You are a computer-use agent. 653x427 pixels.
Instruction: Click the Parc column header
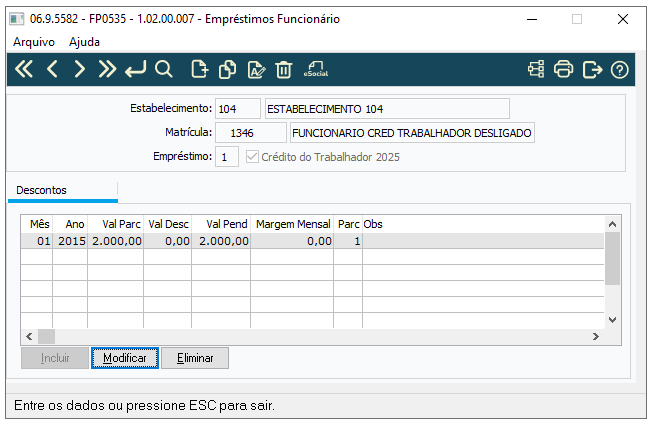coord(348,224)
